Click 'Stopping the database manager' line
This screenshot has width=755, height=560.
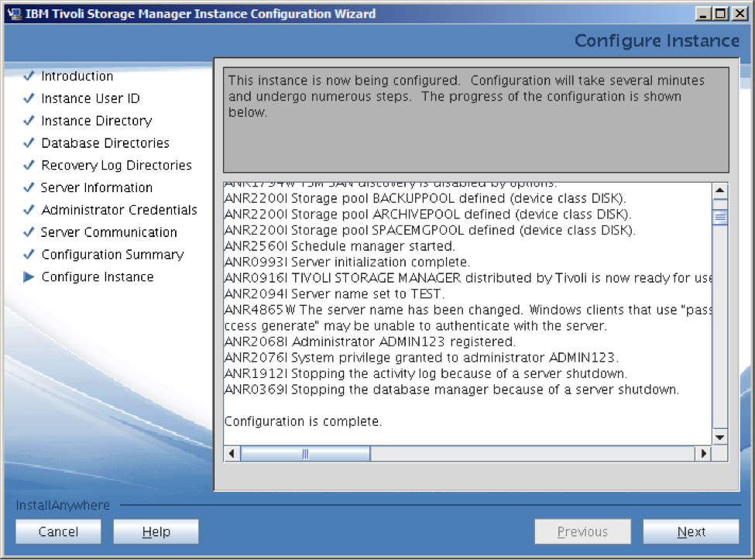(451, 389)
